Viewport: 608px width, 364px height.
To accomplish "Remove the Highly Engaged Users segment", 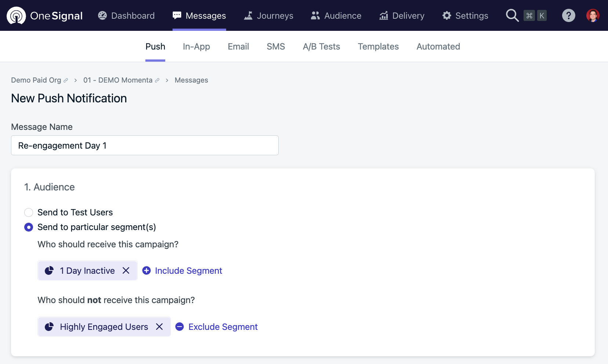I will pyautogui.click(x=159, y=327).
